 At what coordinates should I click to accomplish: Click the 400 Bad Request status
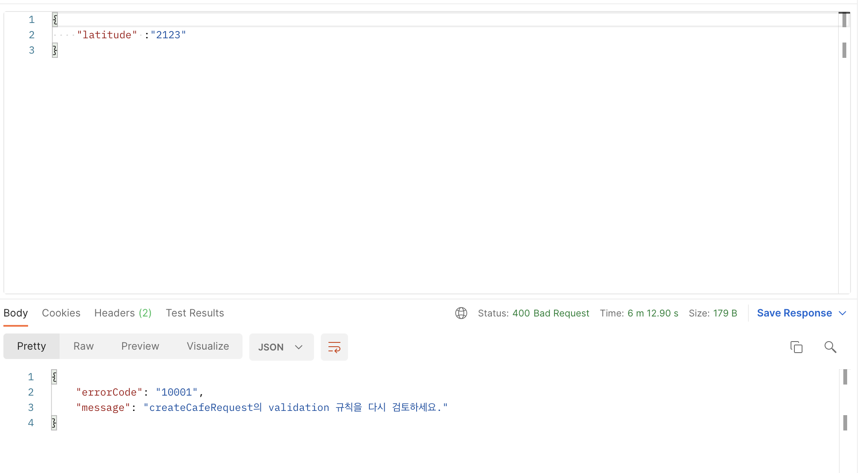[551, 313]
